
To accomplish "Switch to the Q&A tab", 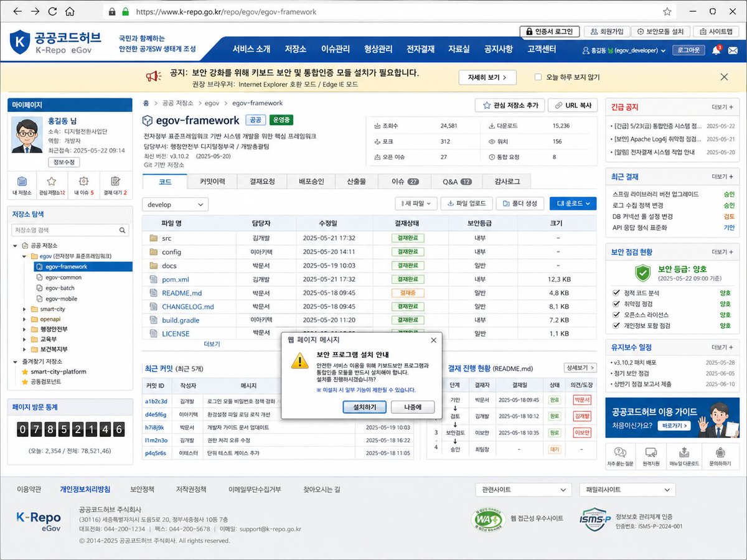I will coord(456,182).
